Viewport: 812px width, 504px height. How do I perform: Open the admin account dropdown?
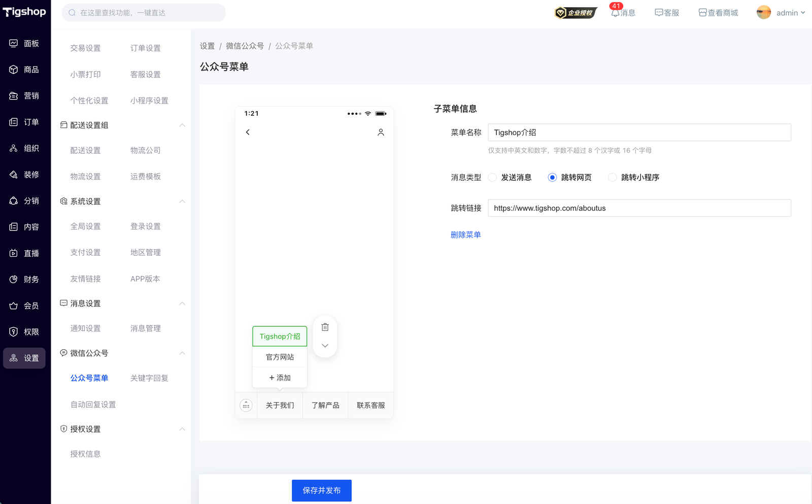point(781,13)
